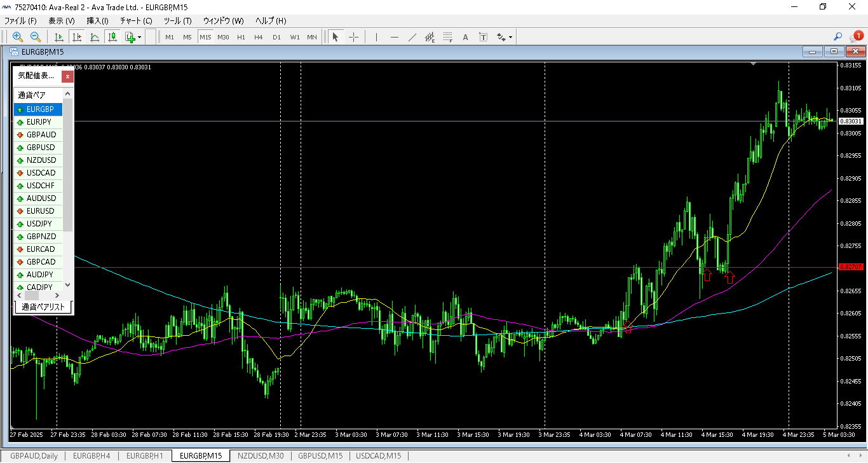
Task: Select the W1 timeframe
Action: [x=295, y=37]
